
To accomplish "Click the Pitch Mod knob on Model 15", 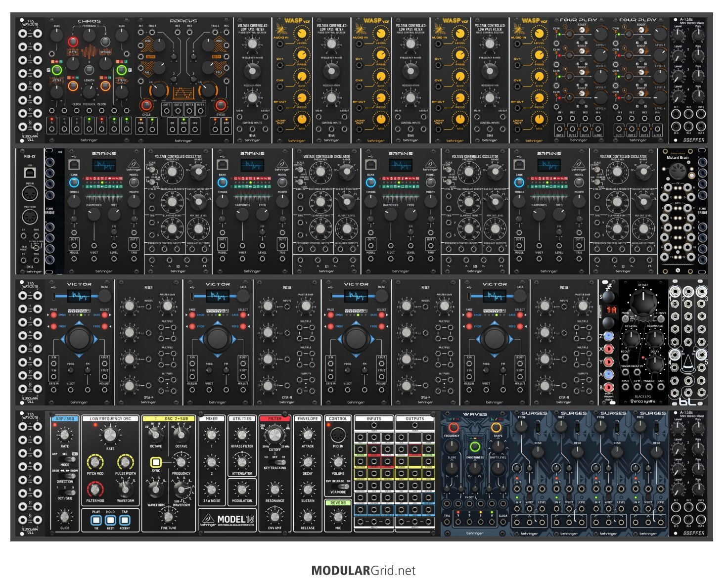I will [95, 463].
